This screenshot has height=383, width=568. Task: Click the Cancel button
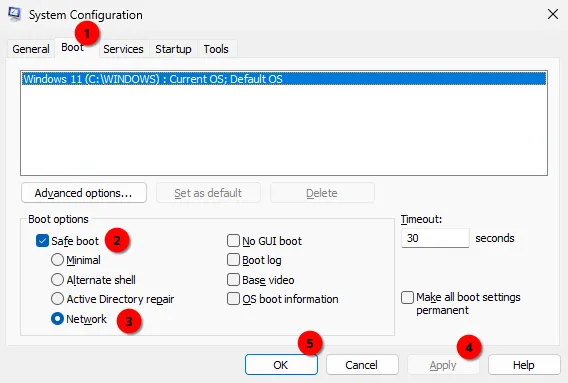[x=362, y=365]
